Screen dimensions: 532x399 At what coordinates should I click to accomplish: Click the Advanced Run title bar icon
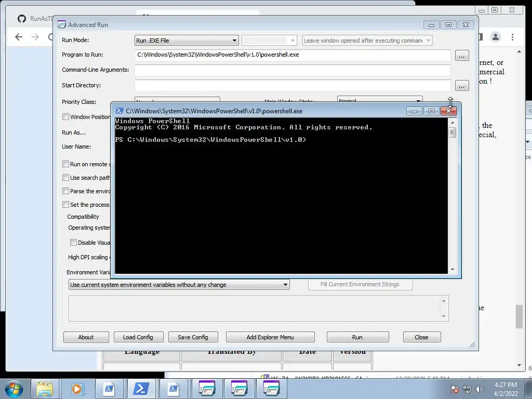(x=61, y=24)
